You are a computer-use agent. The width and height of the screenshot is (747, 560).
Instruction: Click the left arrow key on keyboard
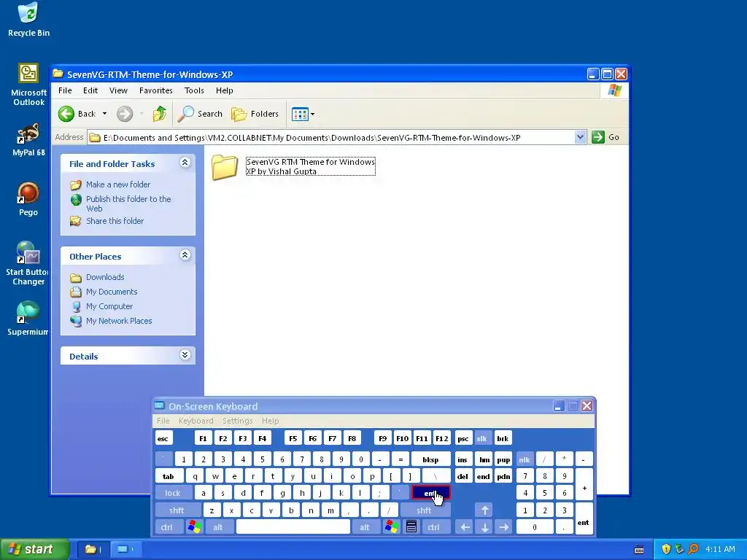pos(465,527)
